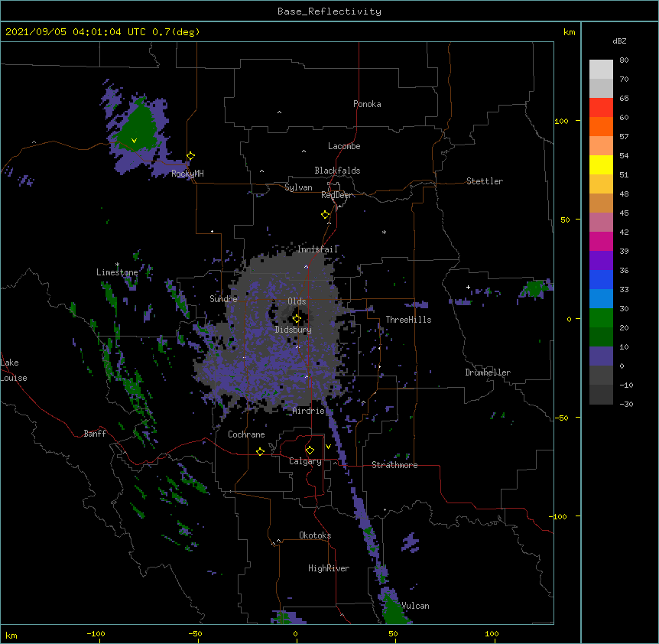Pick the yellow 51-54 dBZ legend swatch
659x644 pixels.
(601, 164)
